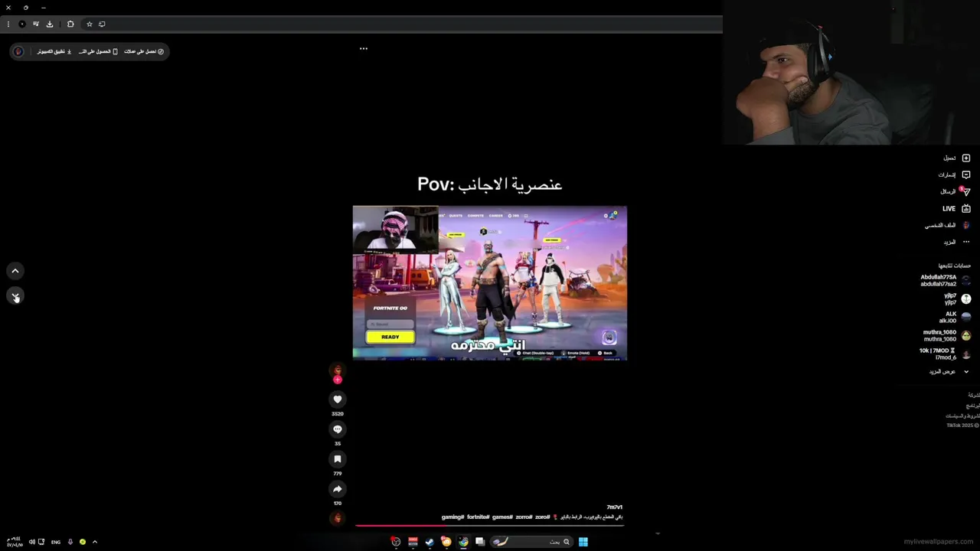This screenshot has height=551, width=980.
Task: Open Chrome from the taskbar
Action: click(463, 542)
